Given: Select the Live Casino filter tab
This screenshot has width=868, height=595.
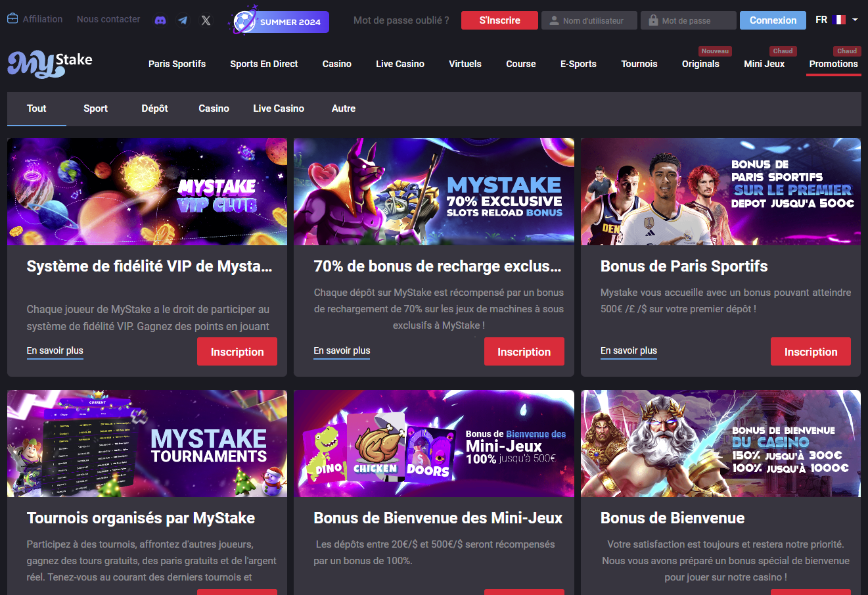Looking at the screenshot, I should coord(279,108).
